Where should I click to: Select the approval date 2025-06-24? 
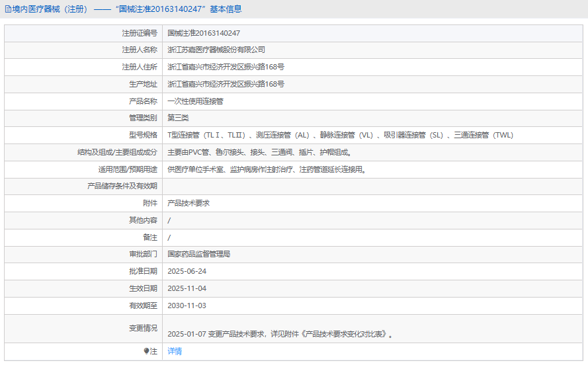pyautogui.click(x=187, y=271)
